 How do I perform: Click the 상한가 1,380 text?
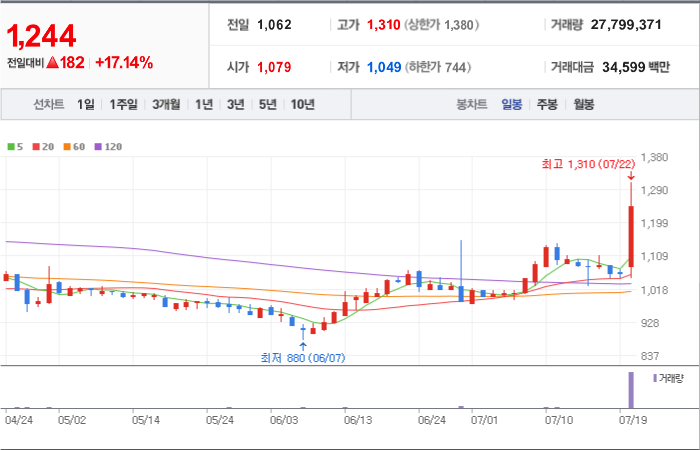tap(442, 25)
